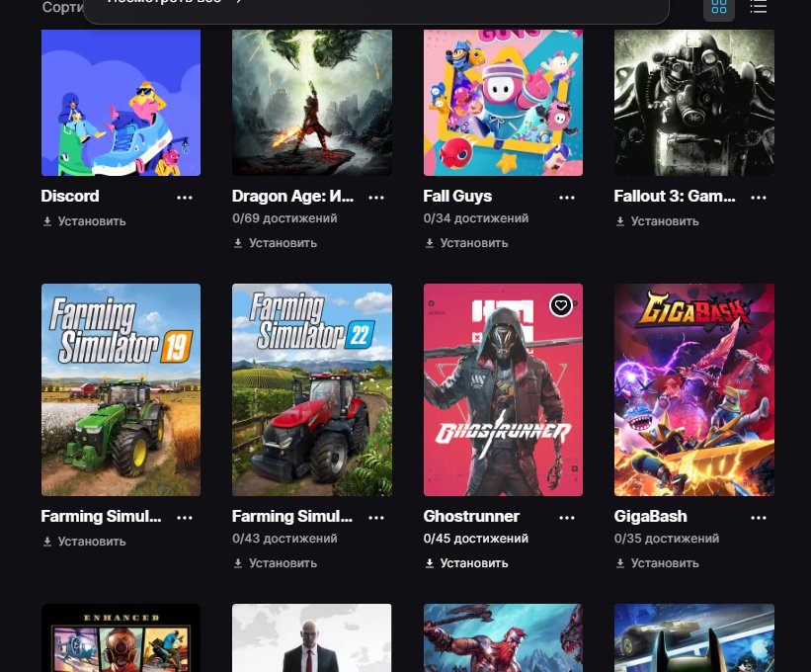811x672 pixels.
Task: Open Discord more options menu
Action: pos(185,197)
